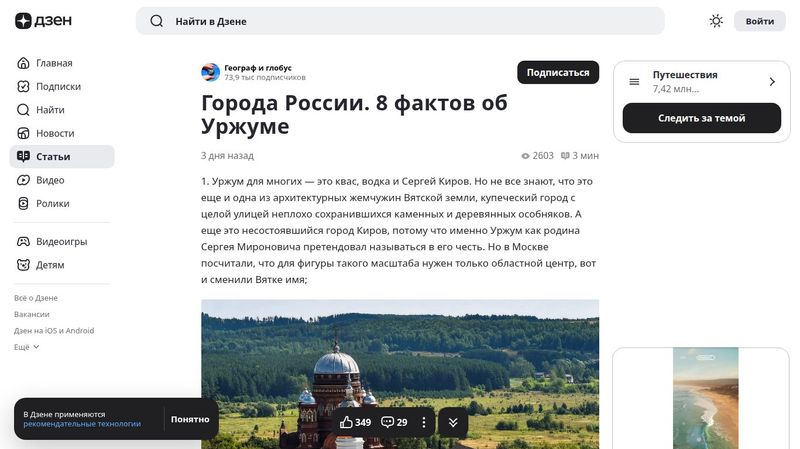Expand the Ещё footer dropdown
Viewport: 800px width, 449px height.
pyautogui.click(x=27, y=347)
